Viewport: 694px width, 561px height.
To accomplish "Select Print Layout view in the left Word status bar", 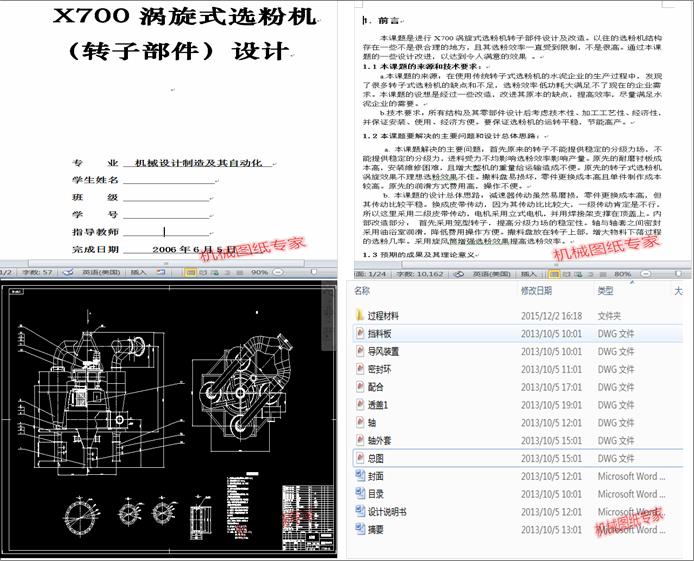I will (x=190, y=272).
